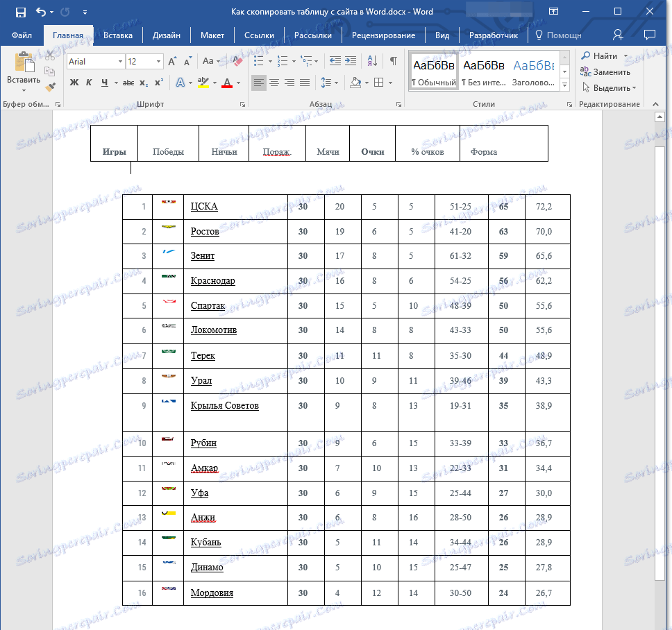The width and height of the screenshot is (672, 630).
Task: Apply red font color
Action: [x=227, y=83]
